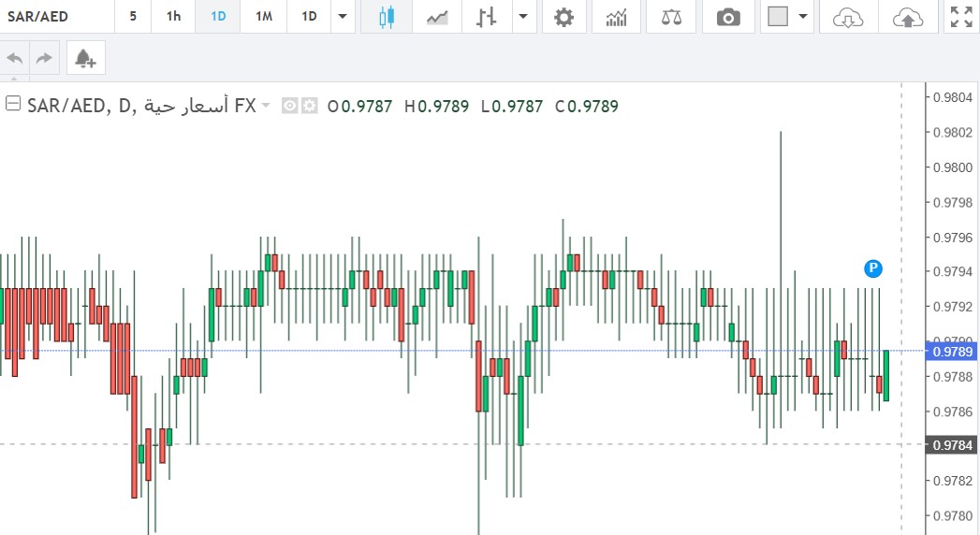This screenshot has width=980, height=535.
Task: Click the 0.9804 price axis label
Action: [953, 97]
